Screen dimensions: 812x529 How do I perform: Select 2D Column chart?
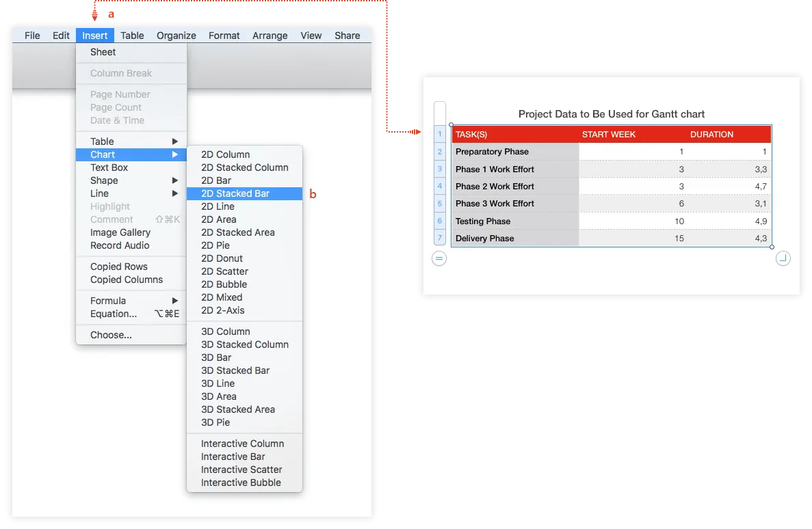(x=244, y=154)
